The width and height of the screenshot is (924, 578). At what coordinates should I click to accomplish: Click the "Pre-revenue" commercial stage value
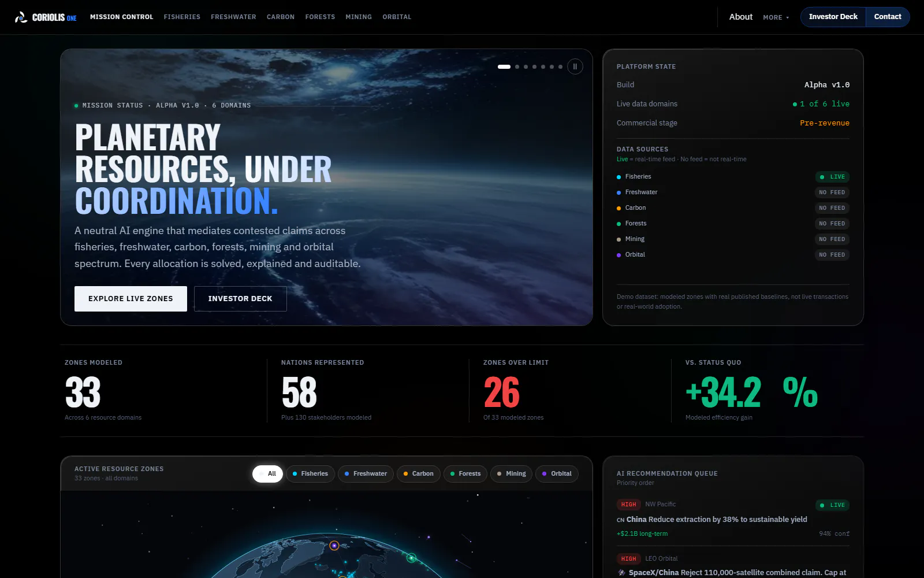825,123
